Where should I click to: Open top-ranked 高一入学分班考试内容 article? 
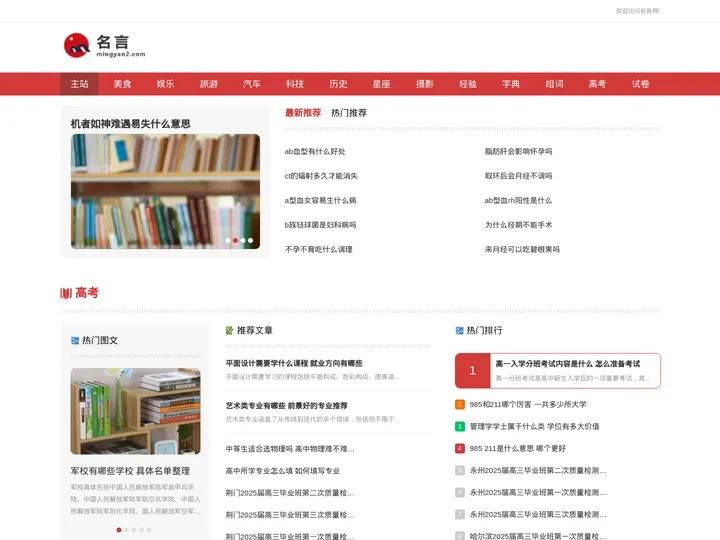click(x=568, y=364)
